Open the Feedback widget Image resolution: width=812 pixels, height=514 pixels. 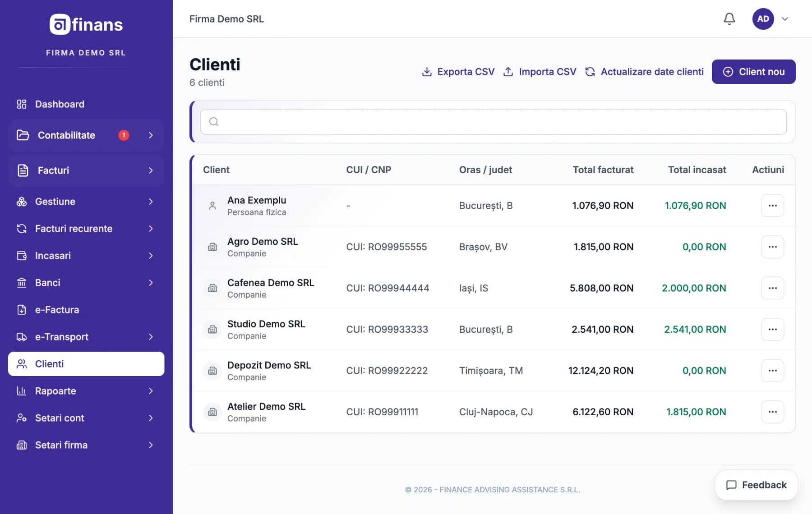pos(756,485)
